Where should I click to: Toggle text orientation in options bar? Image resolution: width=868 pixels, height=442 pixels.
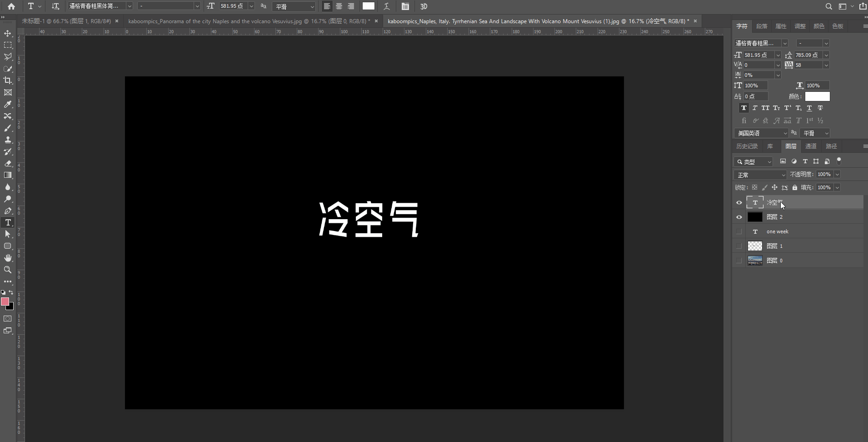point(55,6)
